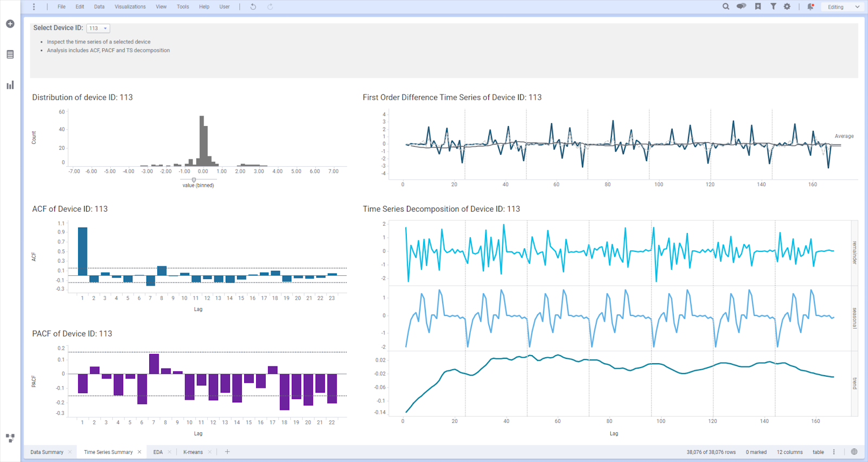The width and height of the screenshot is (868, 462).
Task: Click the 'Analysis includes ACF, PACF' bullet text
Action: [x=108, y=50]
